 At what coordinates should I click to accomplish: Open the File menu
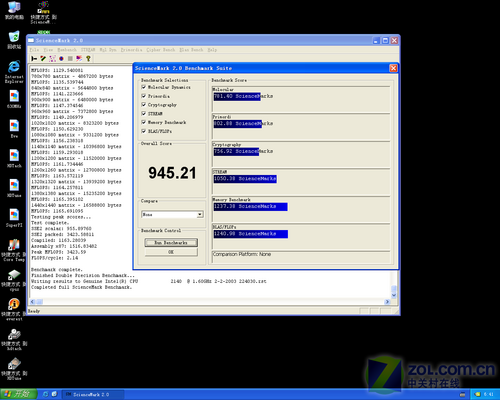coord(34,50)
